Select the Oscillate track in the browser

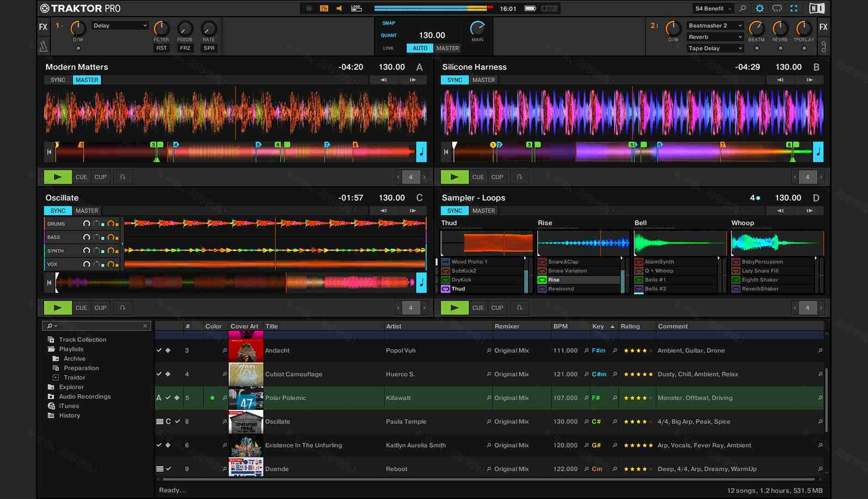(277, 421)
